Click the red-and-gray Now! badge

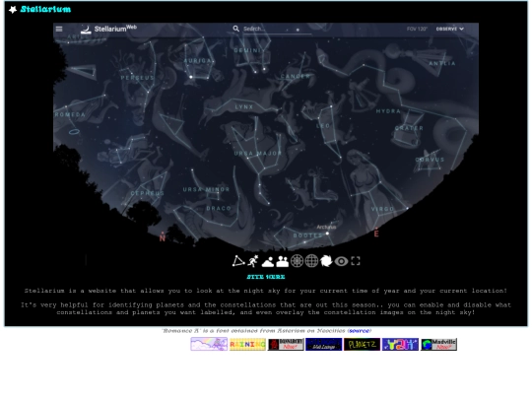click(x=286, y=345)
